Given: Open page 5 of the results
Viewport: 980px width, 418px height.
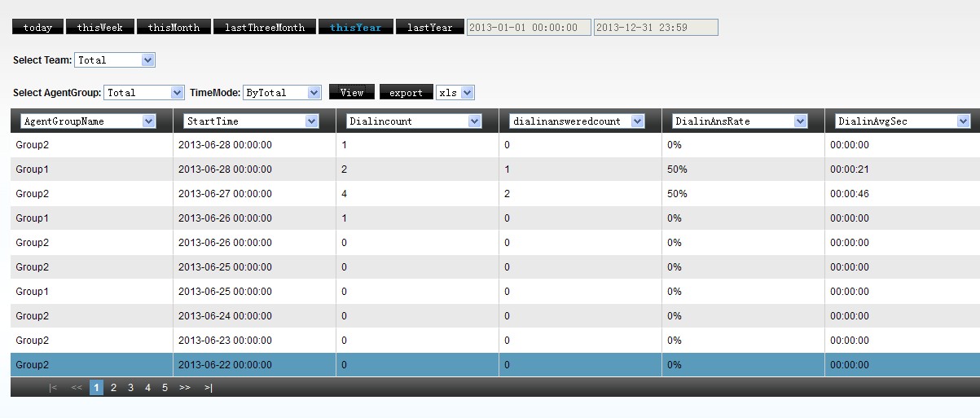Looking at the screenshot, I should [165, 388].
